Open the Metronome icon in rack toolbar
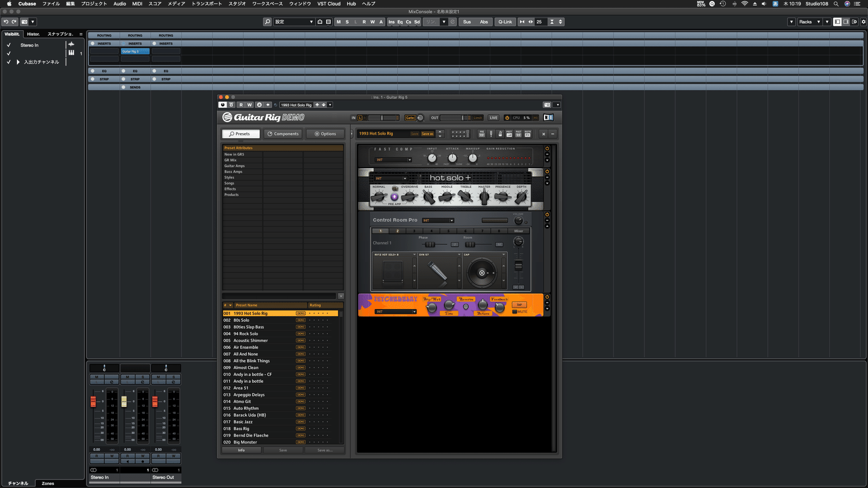The width and height of the screenshot is (868, 488). (500, 134)
